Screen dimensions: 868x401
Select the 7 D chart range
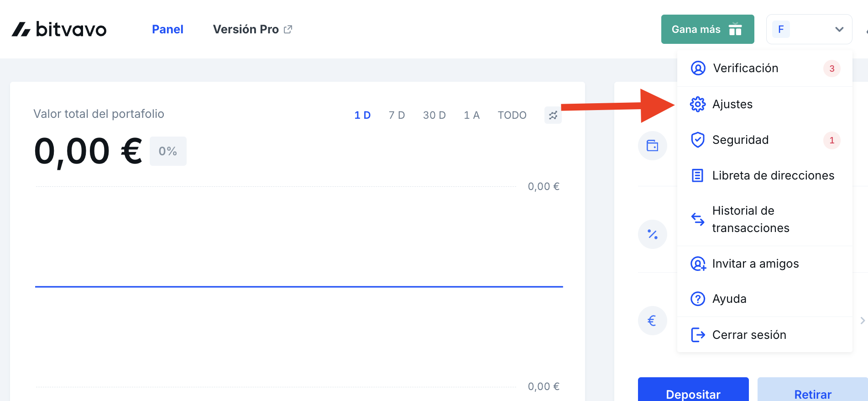397,115
